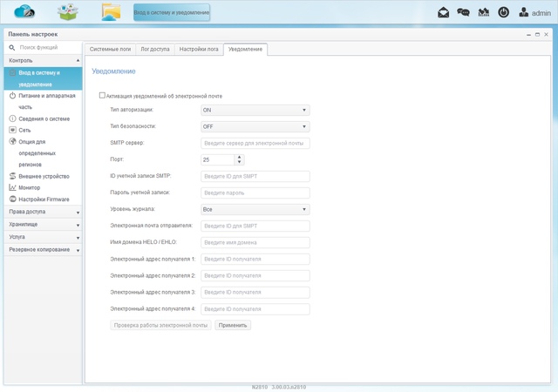Select the Firmware settings icon

tap(12, 199)
